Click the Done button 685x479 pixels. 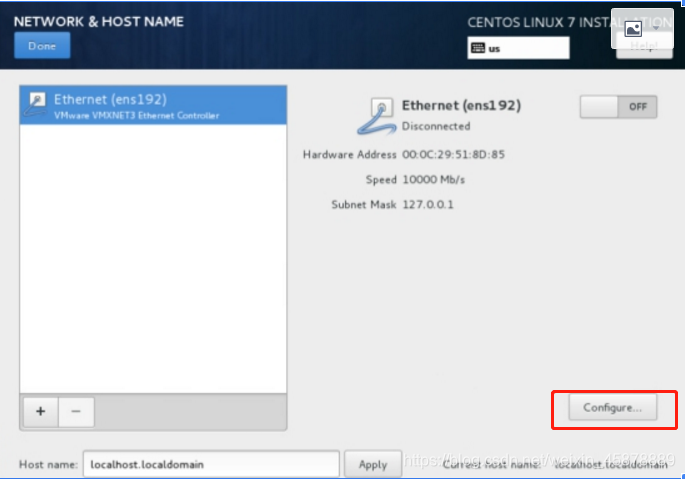click(42, 45)
